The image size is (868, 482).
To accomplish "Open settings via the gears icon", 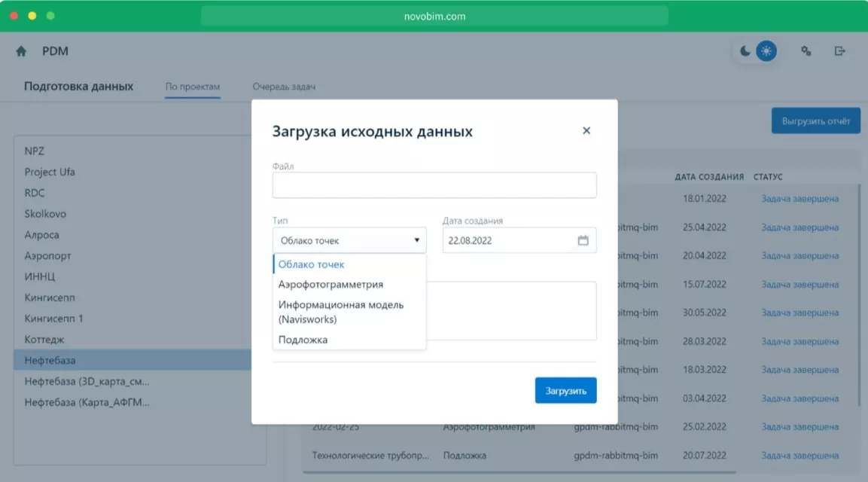I will [806, 50].
